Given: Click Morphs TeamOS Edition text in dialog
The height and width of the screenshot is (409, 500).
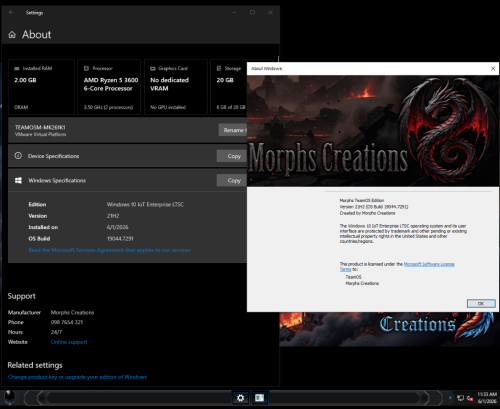Looking at the screenshot, I should point(362,200).
